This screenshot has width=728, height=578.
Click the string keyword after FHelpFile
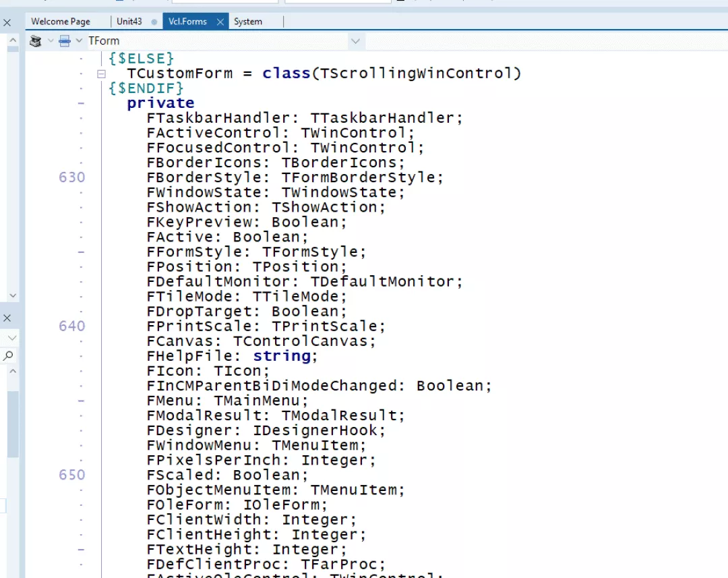coord(282,356)
